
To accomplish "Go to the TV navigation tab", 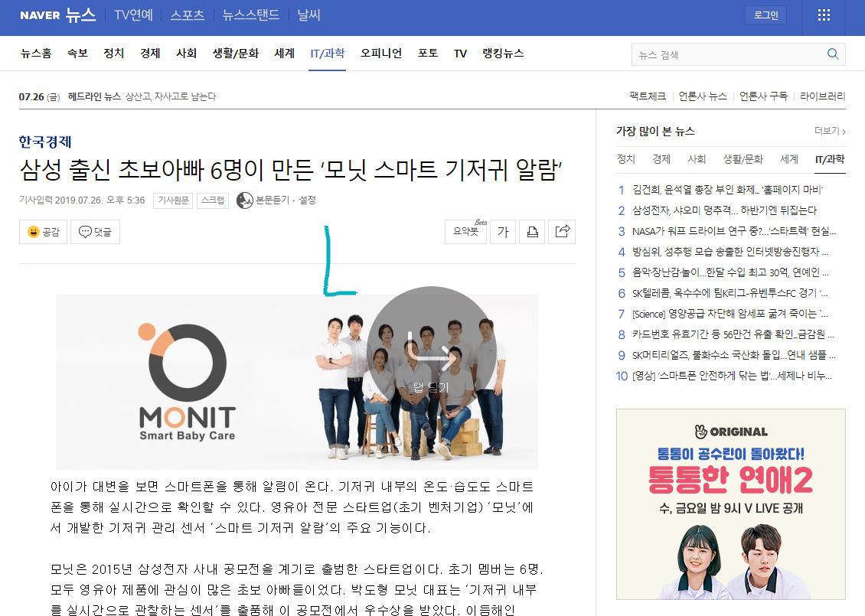I will click(460, 54).
